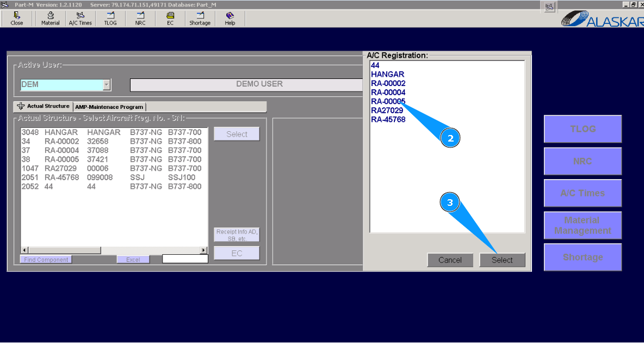
Task: Expand the Active User dropdown
Action: 107,85
